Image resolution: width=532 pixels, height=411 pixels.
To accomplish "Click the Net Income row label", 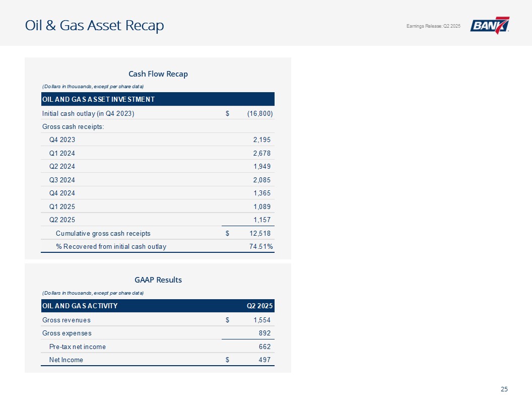I will click(x=66, y=360).
